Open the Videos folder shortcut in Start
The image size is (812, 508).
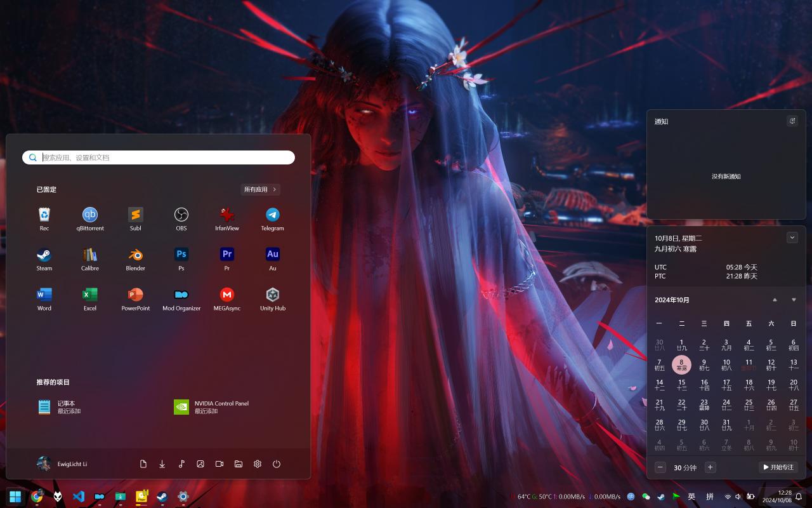click(219, 464)
